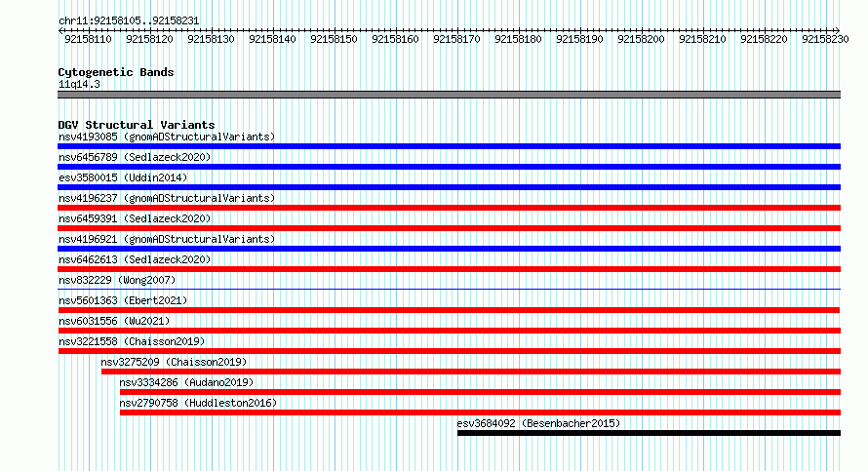Select the red bar under nsv6459391

pyautogui.click(x=449, y=228)
